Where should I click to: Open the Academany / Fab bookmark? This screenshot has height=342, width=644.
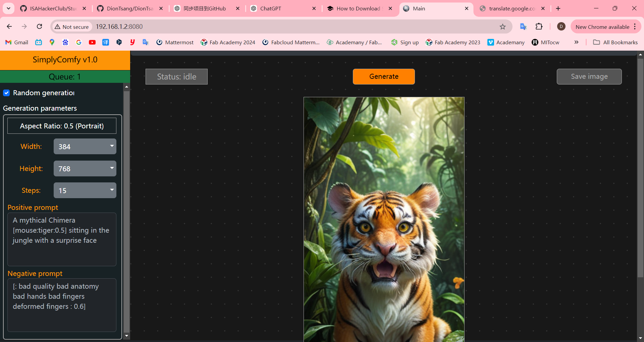(354, 42)
